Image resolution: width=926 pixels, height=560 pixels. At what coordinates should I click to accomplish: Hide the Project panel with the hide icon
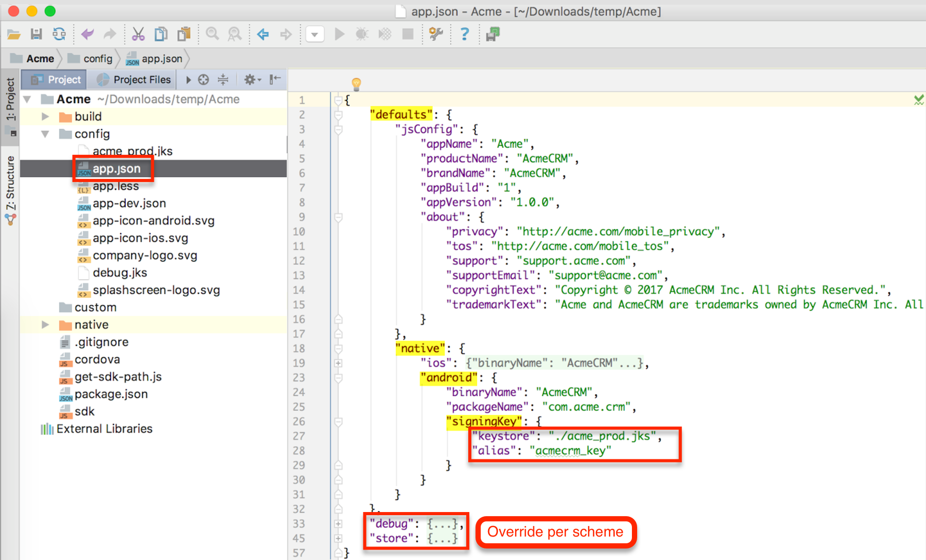275,79
